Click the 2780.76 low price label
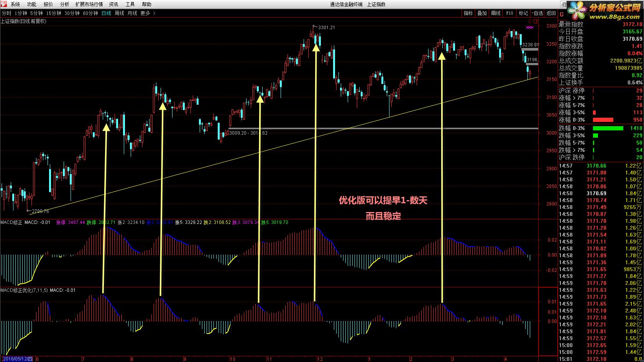Screen dimensions: 644x362 [40, 211]
